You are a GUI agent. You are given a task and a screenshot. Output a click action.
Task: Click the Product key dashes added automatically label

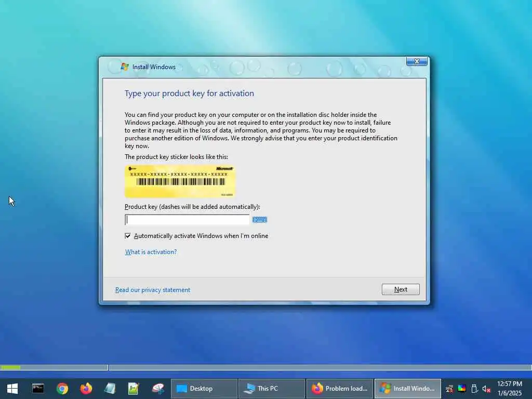coord(192,207)
